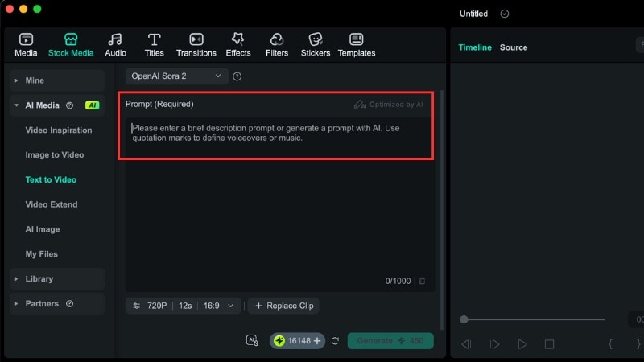
Task: Open the Filters tab
Action: (x=276, y=45)
